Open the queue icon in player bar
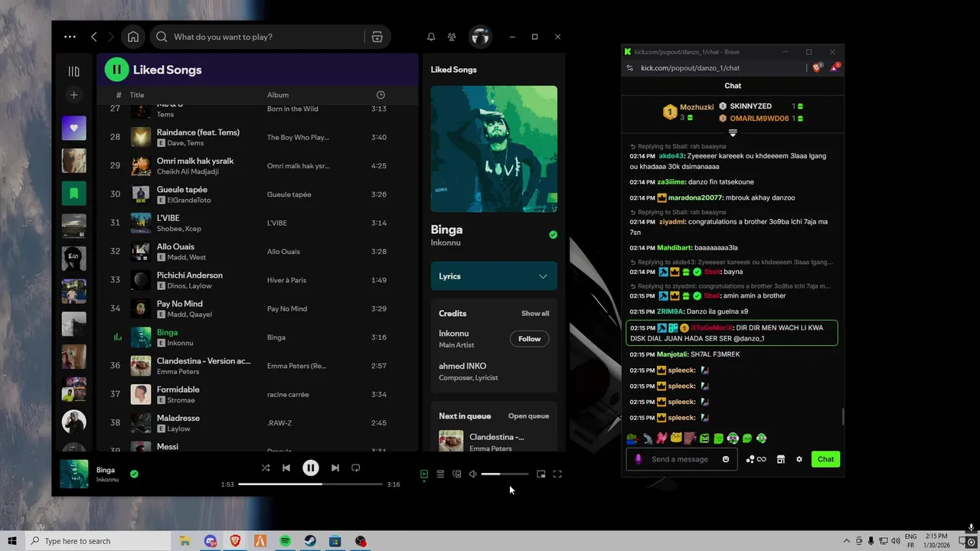 [x=440, y=474]
